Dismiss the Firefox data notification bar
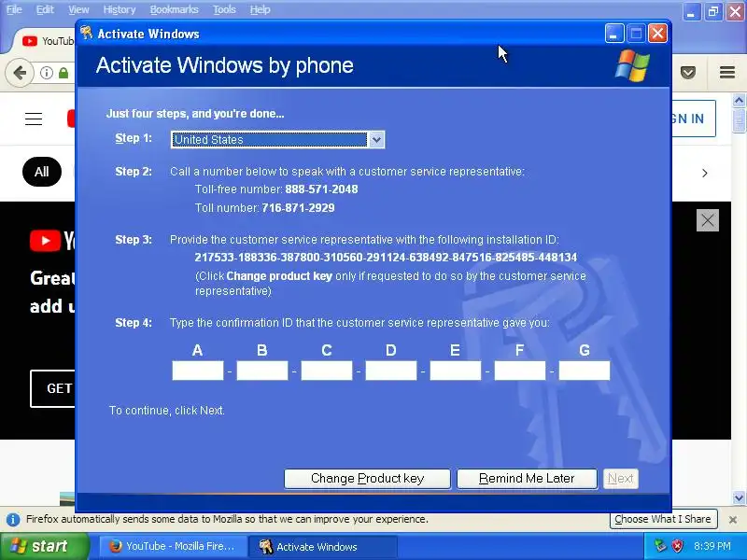The width and height of the screenshot is (747, 560). 733,520
